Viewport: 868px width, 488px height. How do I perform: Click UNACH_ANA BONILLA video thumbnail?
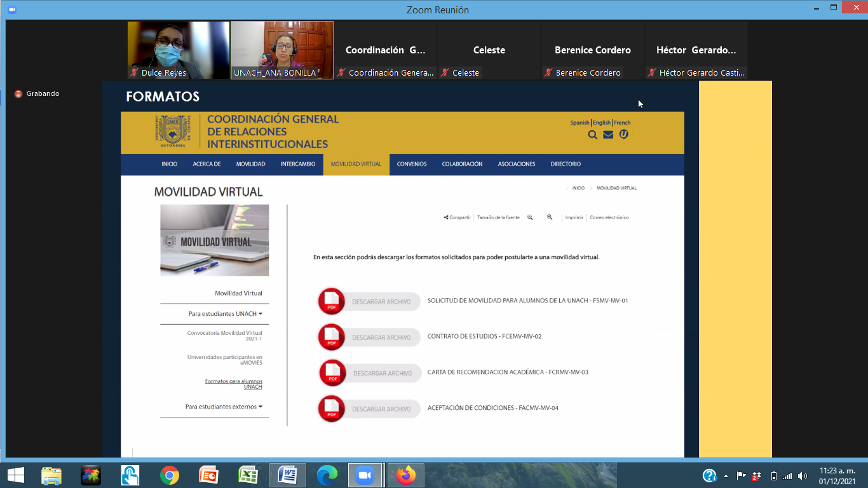(282, 50)
